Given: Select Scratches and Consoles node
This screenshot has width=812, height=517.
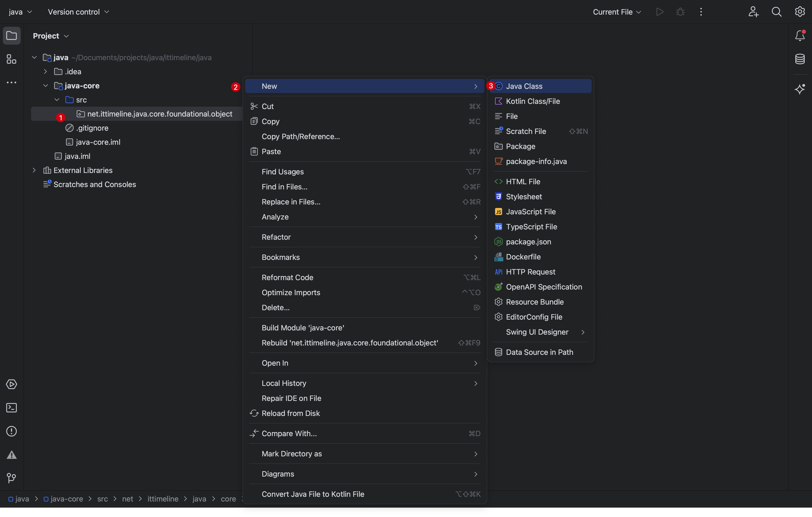Looking at the screenshot, I should (90, 184).
